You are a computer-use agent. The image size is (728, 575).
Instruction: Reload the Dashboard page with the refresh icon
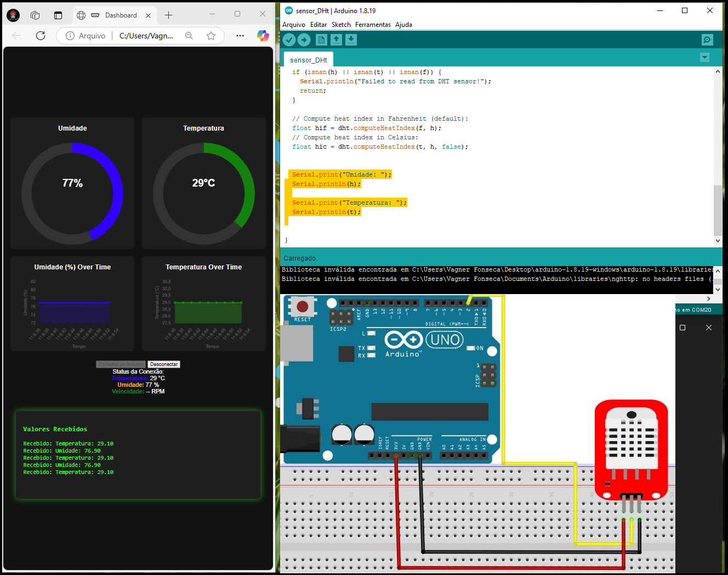point(40,35)
